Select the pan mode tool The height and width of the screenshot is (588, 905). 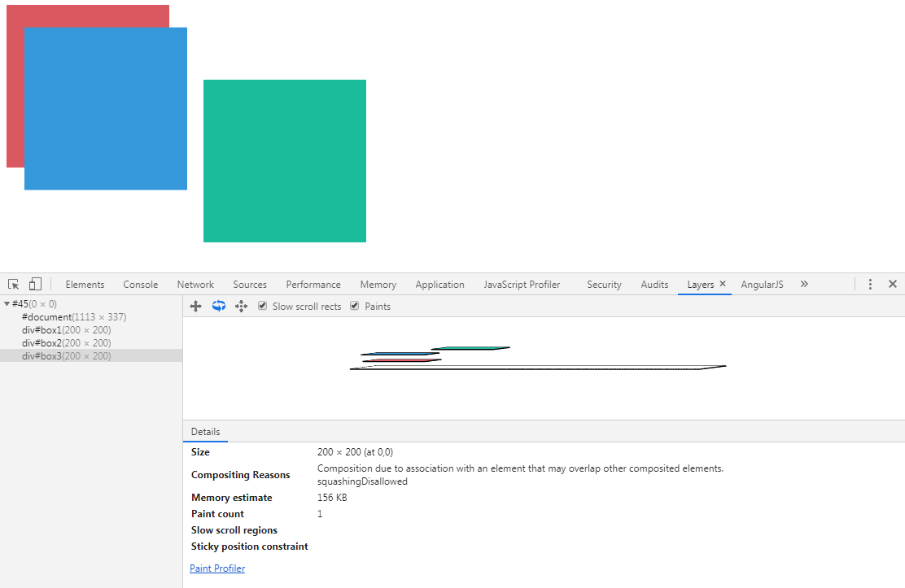pyautogui.click(x=195, y=307)
